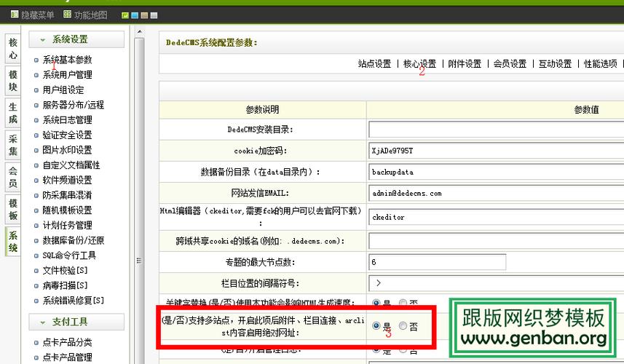Open 系统错误修复[S] in the menu
This screenshot has height=364, width=624.
coord(74,301)
